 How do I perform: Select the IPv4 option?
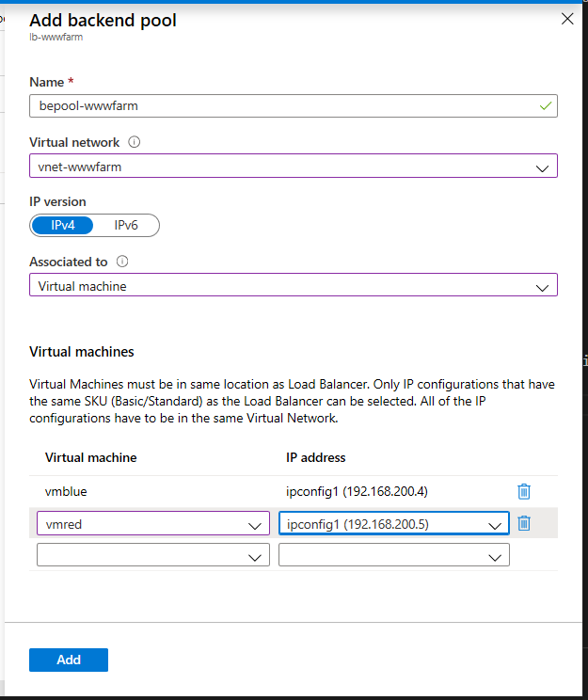pos(64,225)
